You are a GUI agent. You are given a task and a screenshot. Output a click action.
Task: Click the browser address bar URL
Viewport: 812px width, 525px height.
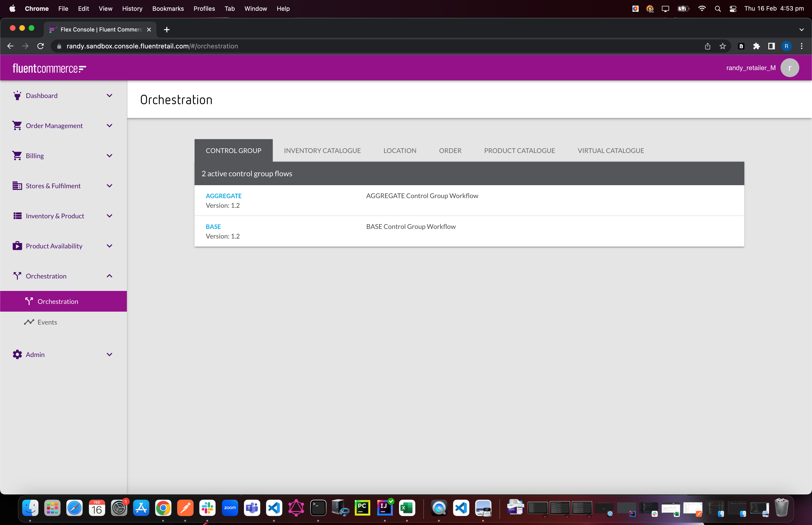point(152,46)
